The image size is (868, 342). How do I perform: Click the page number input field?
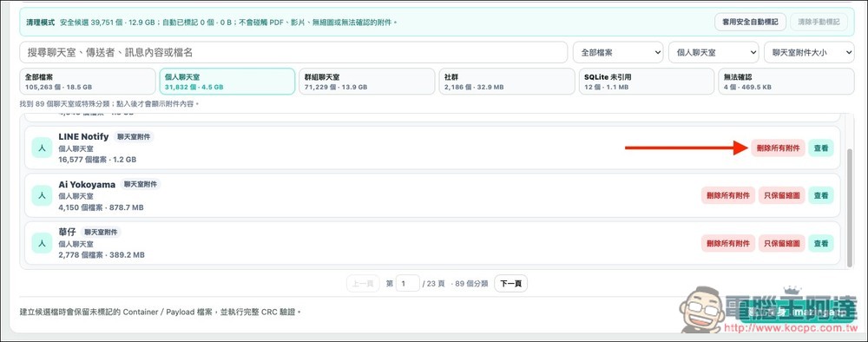407,283
